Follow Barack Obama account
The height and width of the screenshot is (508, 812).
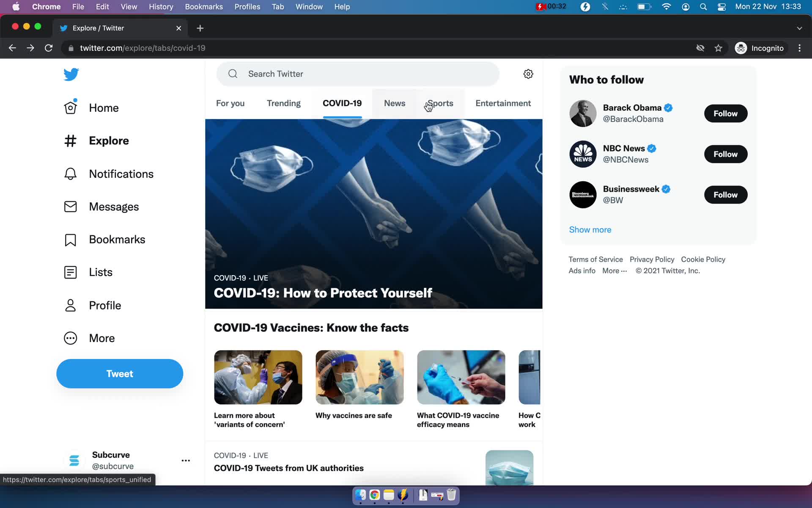point(725,113)
